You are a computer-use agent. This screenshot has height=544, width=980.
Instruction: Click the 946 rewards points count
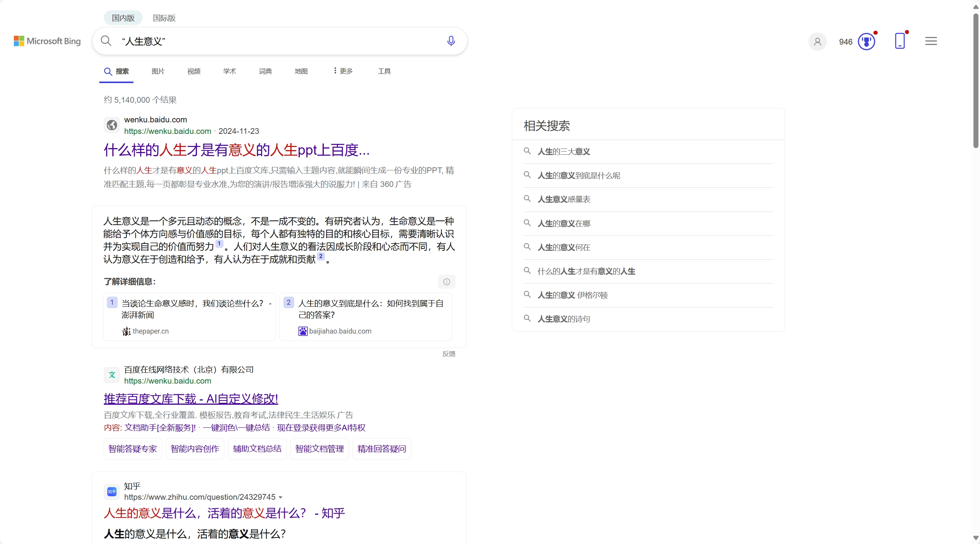coord(846,42)
